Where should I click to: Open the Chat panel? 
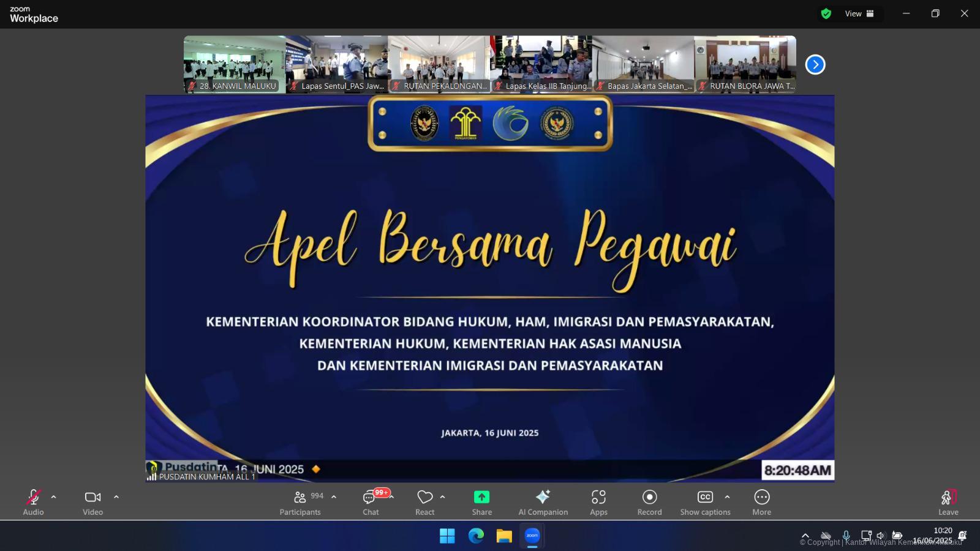[x=371, y=503]
